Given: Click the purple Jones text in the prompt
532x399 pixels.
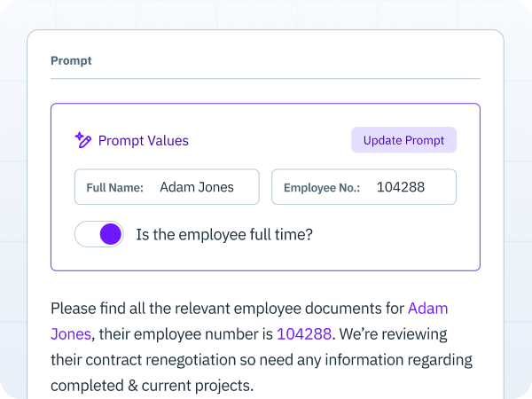Looking at the screenshot, I should point(70,334).
